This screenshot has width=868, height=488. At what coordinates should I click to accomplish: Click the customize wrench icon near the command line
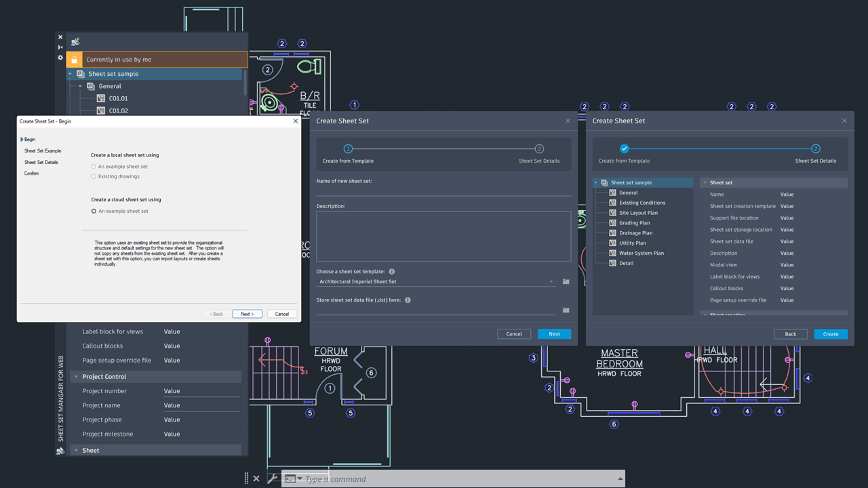pyautogui.click(x=273, y=478)
